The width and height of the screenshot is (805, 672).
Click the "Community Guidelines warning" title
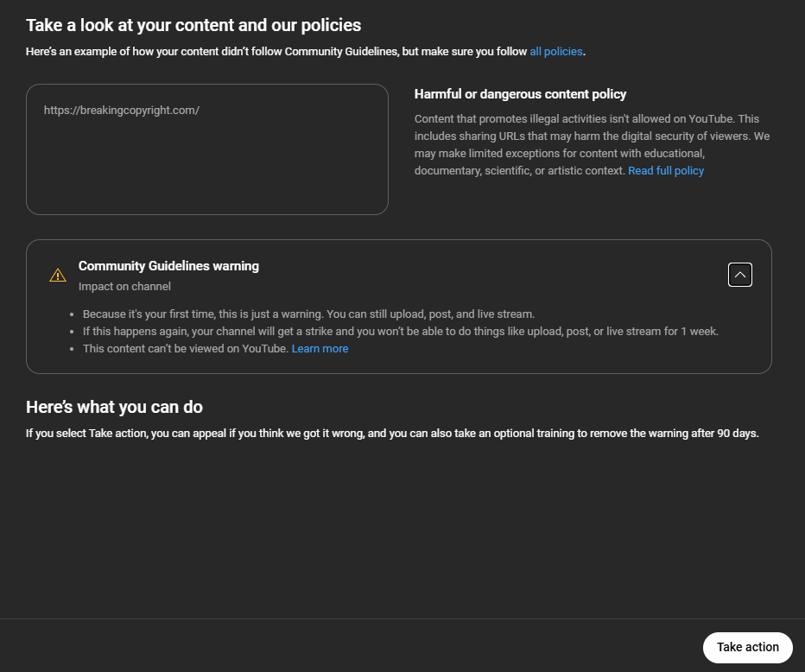coord(168,266)
